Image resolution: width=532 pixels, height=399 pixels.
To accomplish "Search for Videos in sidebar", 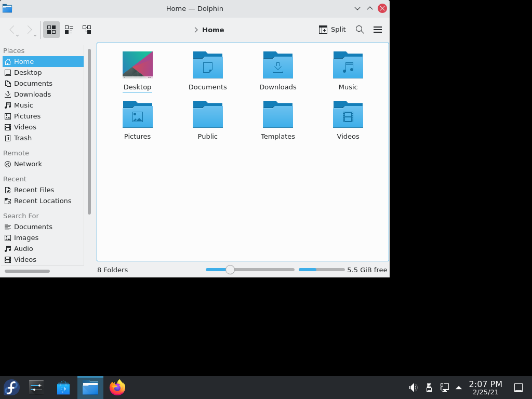I will (x=43, y=259).
